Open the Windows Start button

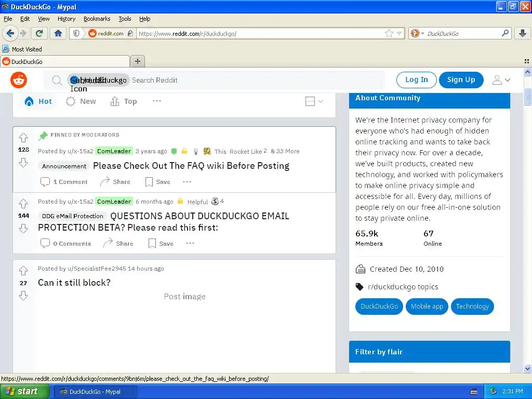[24, 391]
